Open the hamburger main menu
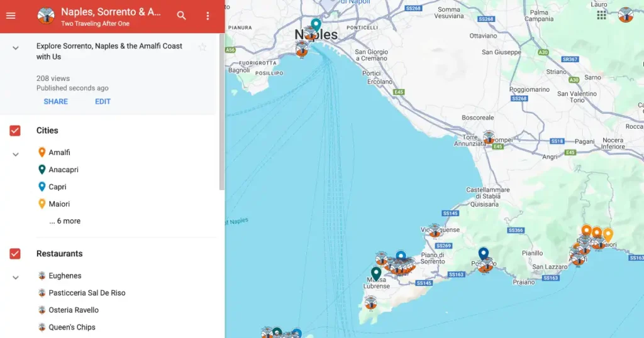Viewport: 644px width, 338px height. 11,16
